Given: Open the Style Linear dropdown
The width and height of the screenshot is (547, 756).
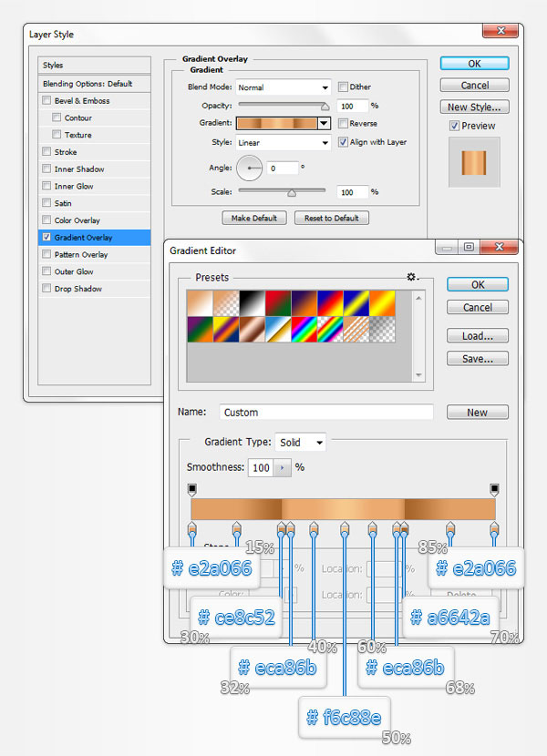Looking at the screenshot, I should (283, 143).
